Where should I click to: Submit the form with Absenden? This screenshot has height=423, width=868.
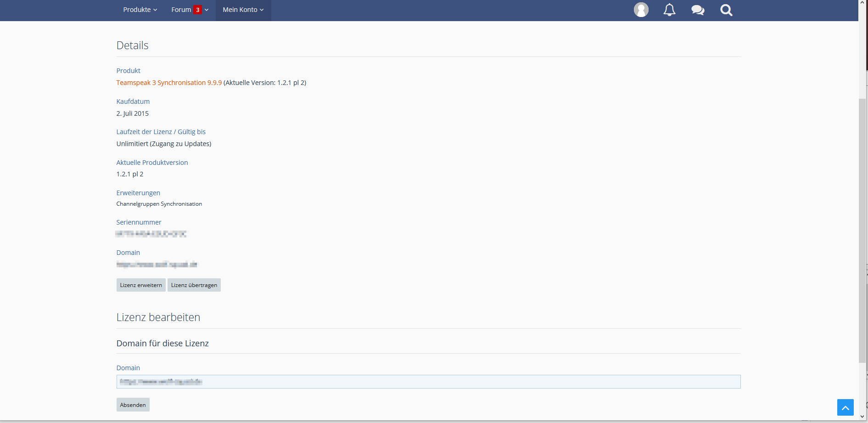pyautogui.click(x=133, y=405)
